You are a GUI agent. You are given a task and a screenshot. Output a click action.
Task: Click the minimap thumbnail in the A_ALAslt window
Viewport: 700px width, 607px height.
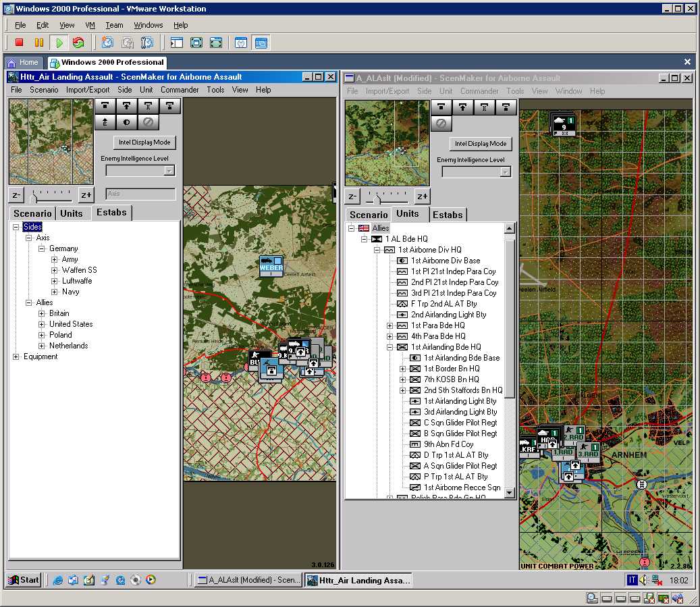pyautogui.click(x=387, y=143)
